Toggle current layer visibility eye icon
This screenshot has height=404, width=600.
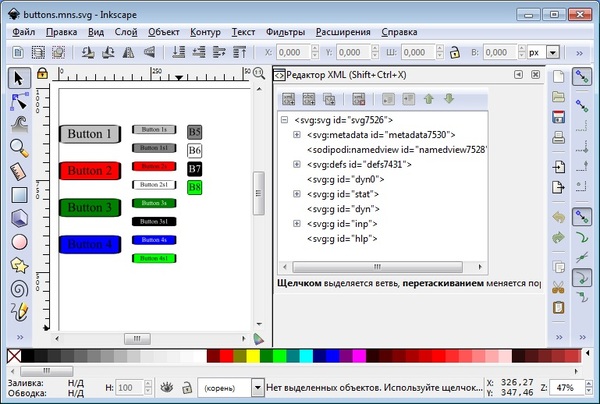click(167, 386)
